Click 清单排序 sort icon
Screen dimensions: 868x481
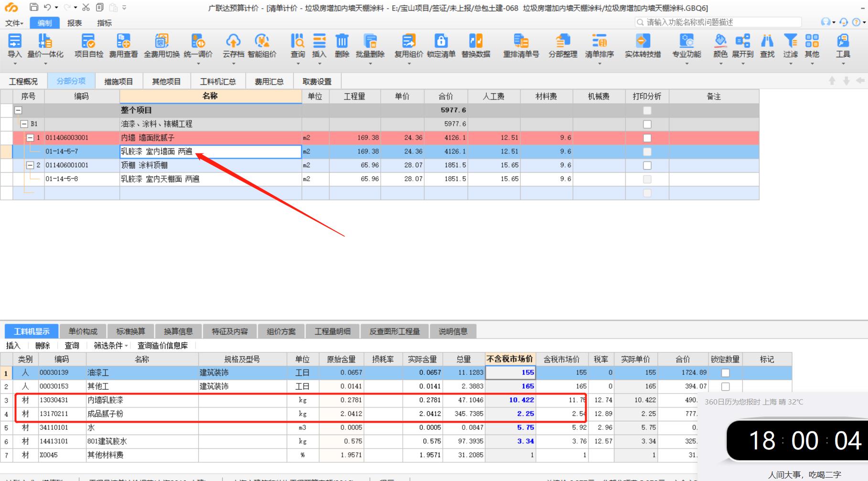tap(599, 41)
